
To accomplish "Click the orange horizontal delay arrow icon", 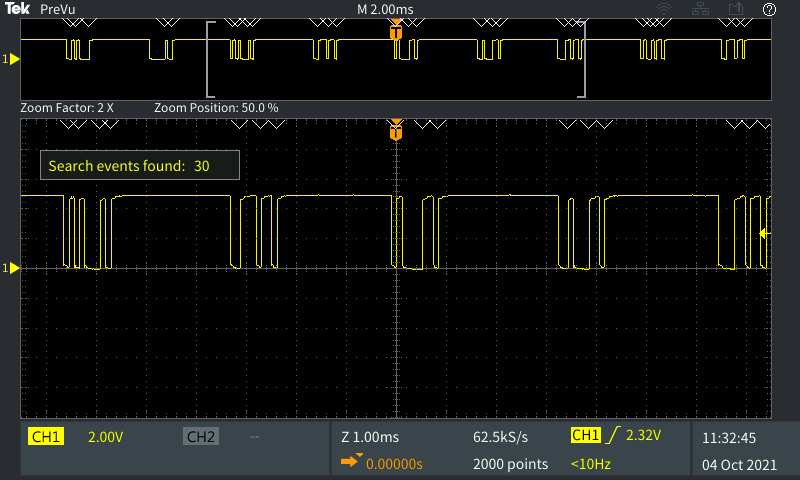I will pos(350,462).
